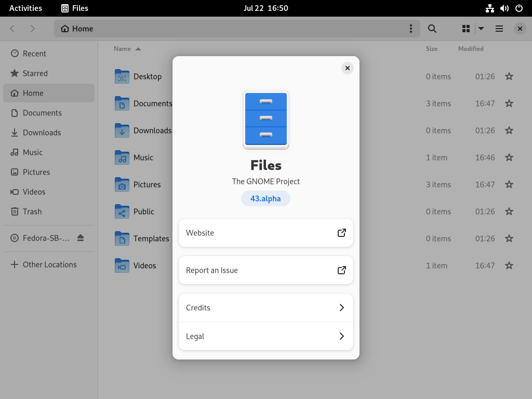This screenshot has width=532, height=399.
Task: Sort by the Size column header
Action: coord(432,49)
